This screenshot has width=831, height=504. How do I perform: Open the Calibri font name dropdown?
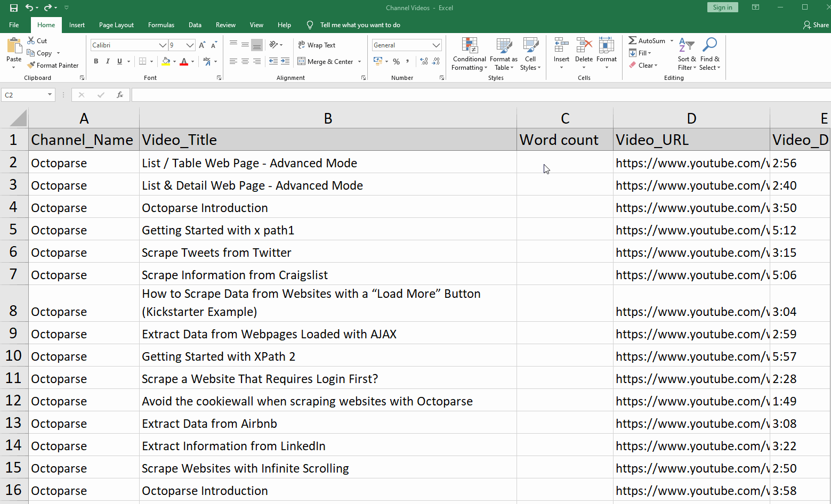(x=163, y=45)
